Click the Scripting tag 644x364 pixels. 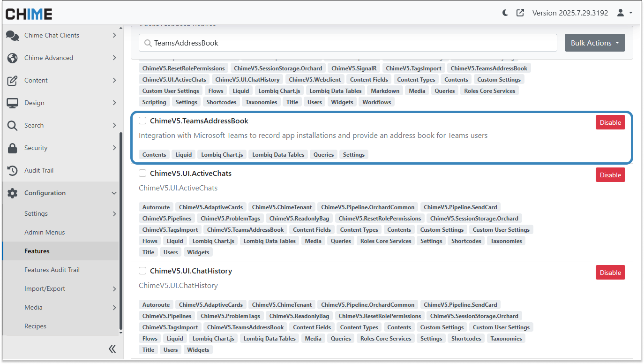tap(154, 102)
